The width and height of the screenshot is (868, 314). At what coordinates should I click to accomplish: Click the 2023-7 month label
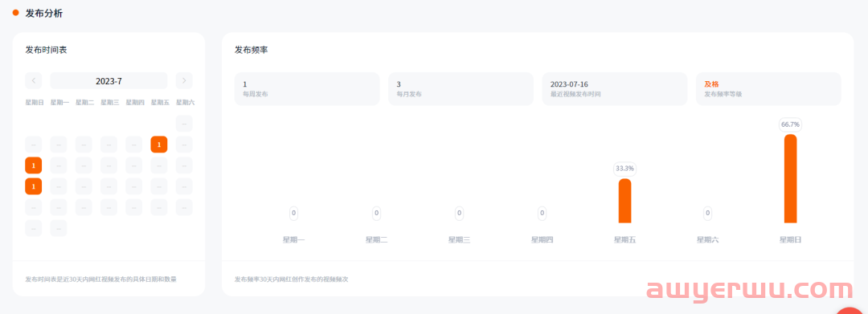point(108,81)
